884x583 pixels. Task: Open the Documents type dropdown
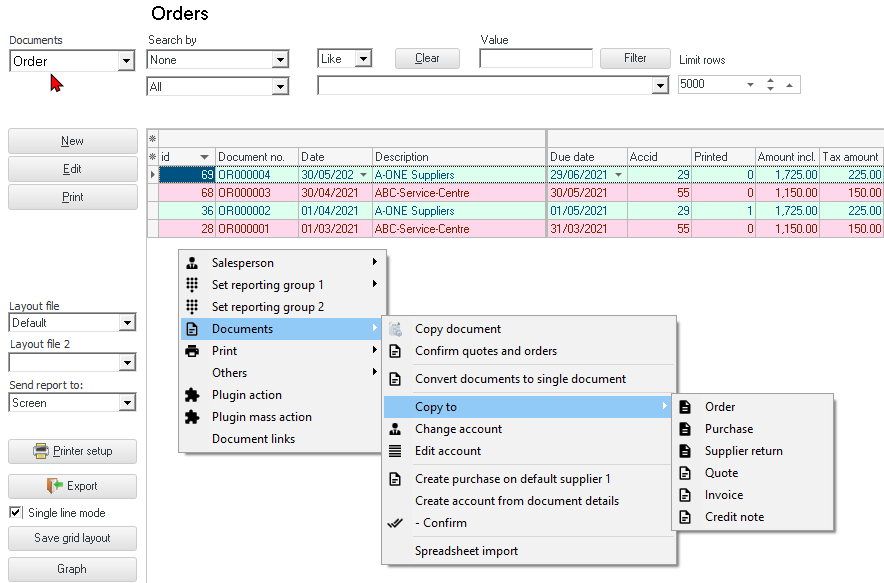pos(126,62)
